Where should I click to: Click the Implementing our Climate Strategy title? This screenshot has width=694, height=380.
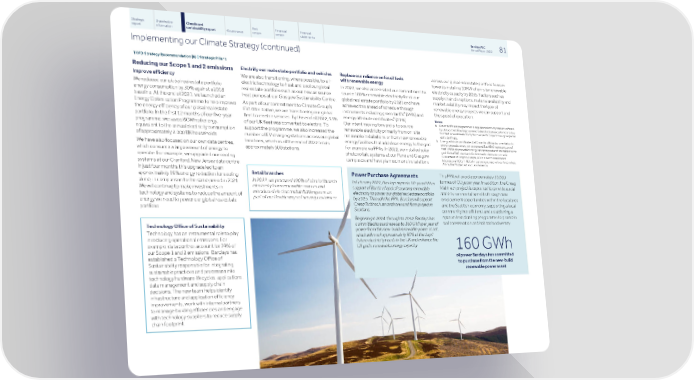pyautogui.click(x=215, y=42)
